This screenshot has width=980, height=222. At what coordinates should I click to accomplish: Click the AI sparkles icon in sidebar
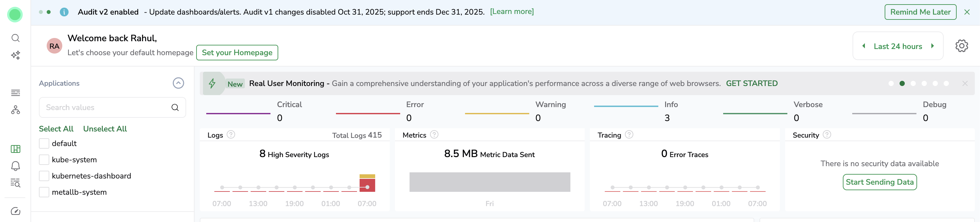click(16, 55)
